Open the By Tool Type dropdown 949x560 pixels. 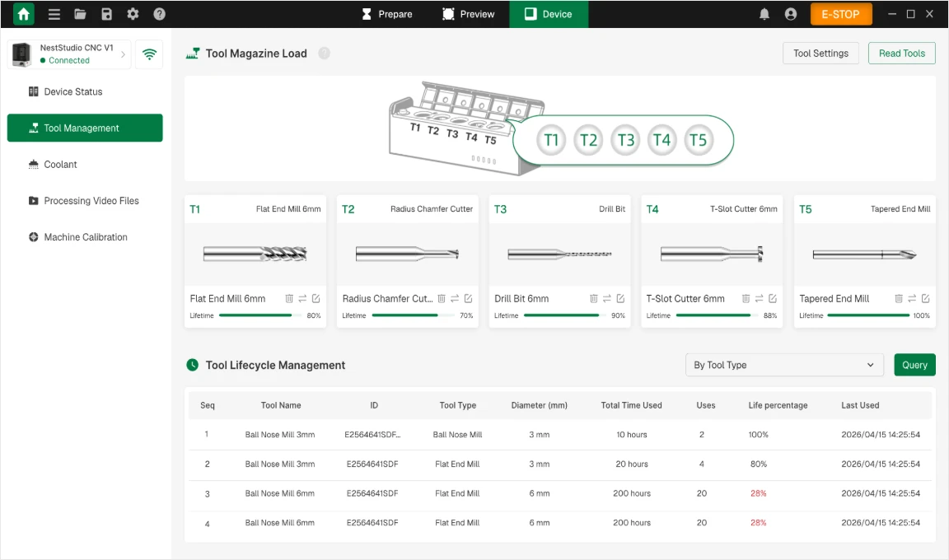[784, 366]
